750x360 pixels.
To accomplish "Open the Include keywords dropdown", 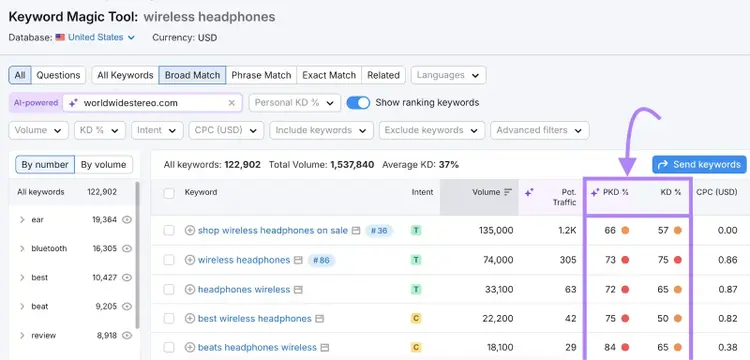I will (321, 130).
